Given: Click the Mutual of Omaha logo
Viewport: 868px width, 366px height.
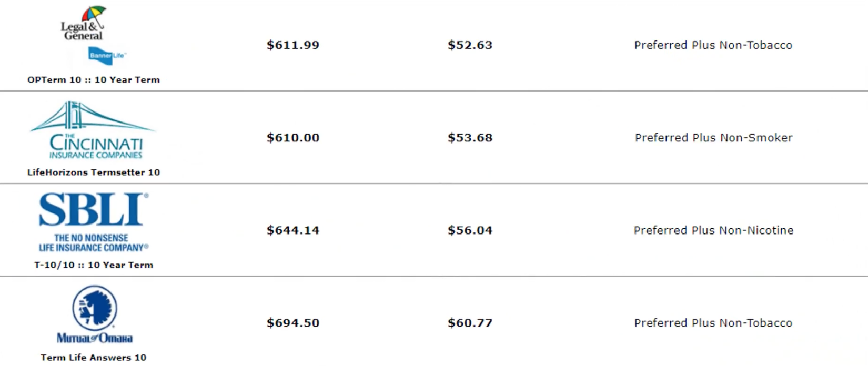Looking at the screenshot, I should point(94,314).
